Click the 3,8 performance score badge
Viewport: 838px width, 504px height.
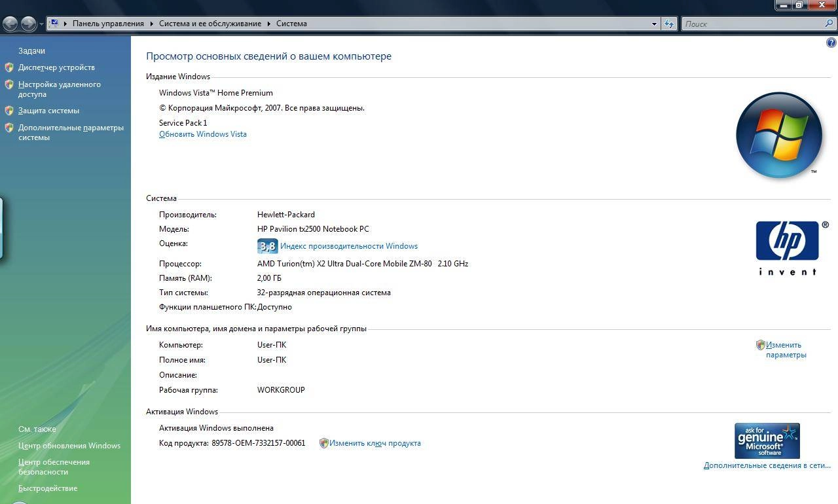(x=267, y=246)
